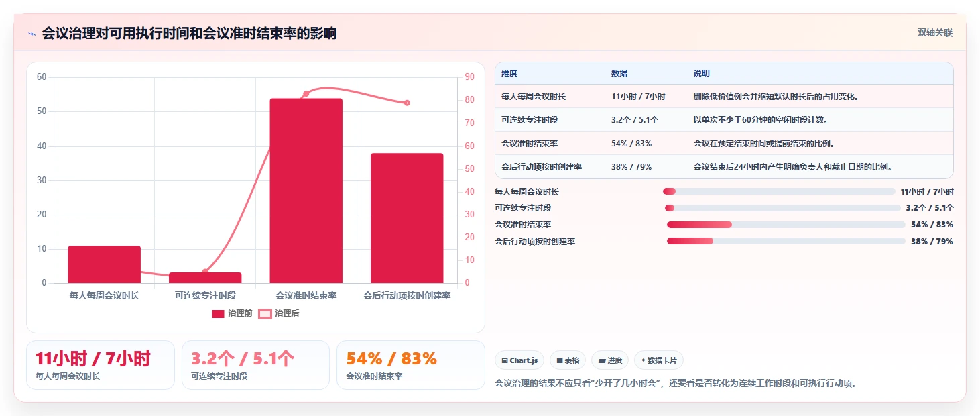Click the 说明 table column header

tap(702, 74)
